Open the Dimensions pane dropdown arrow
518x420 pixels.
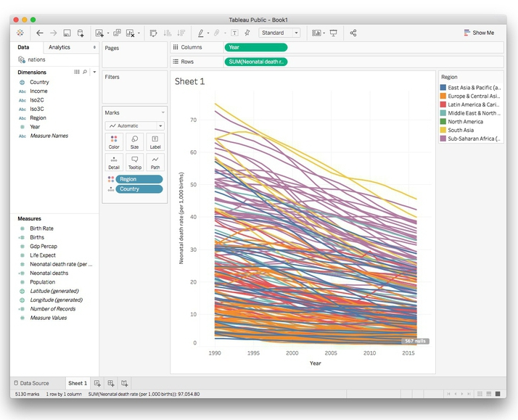94,72
